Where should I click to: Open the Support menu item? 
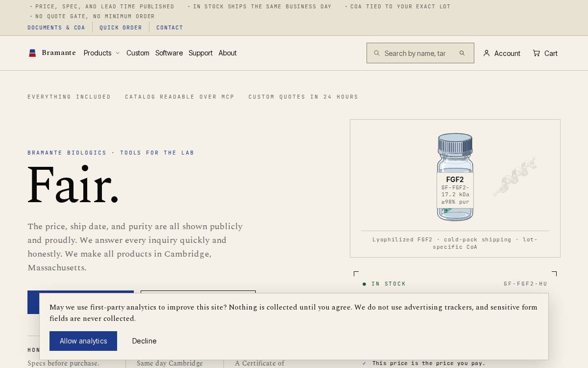(200, 53)
